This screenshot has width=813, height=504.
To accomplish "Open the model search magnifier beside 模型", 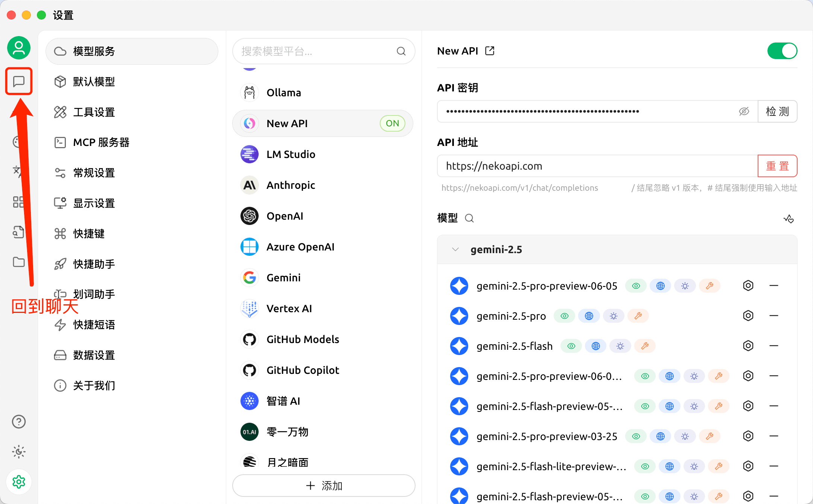I will 469,218.
